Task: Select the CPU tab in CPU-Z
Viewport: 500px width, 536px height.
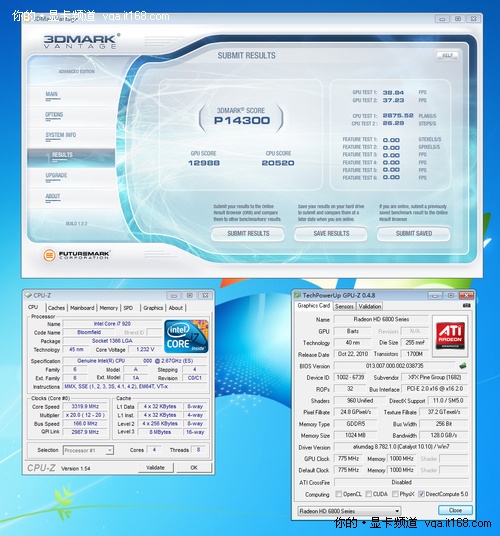Action: [x=33, y=307]
